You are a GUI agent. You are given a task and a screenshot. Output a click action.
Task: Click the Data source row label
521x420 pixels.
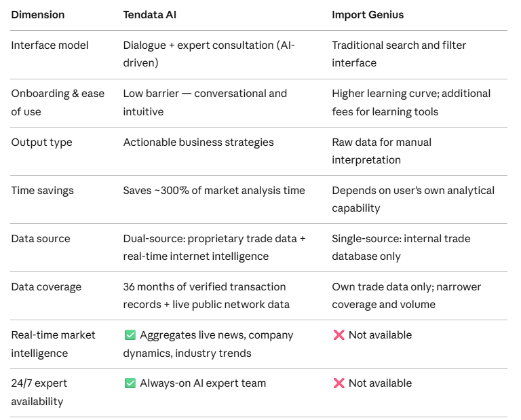41,239
